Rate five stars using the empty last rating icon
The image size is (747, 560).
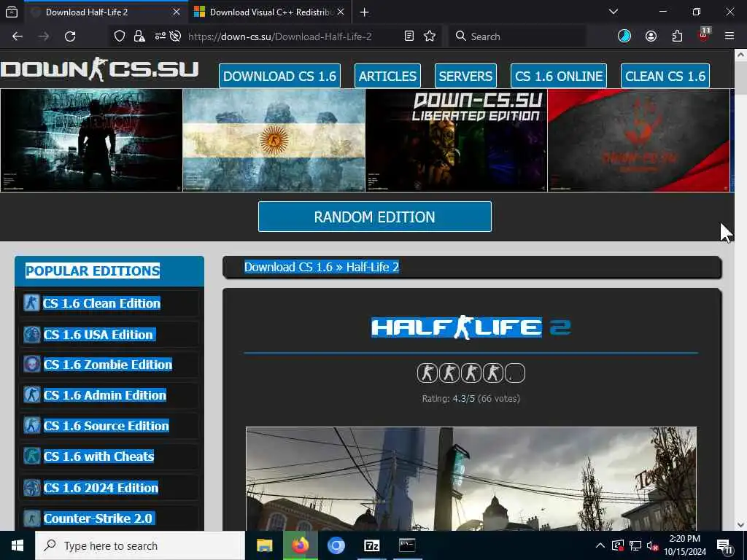pyautogui.click(x=514, y=373)
